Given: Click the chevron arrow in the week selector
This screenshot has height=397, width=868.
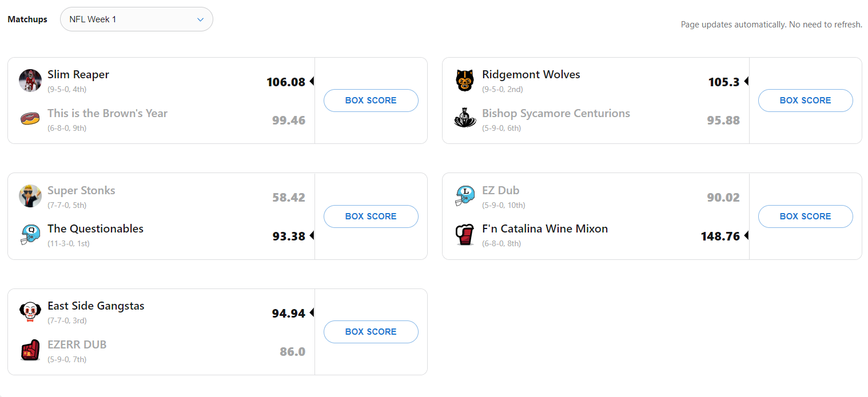Looking at the screenshot, I should (x=201, y=19).
